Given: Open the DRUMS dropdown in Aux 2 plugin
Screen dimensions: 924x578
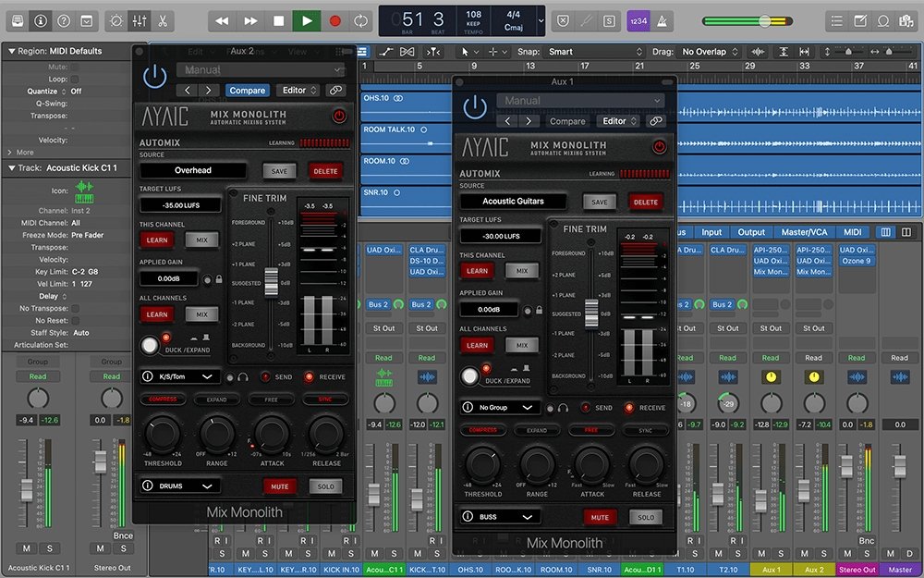Looking at the screenshot, I should pos(180,486).
